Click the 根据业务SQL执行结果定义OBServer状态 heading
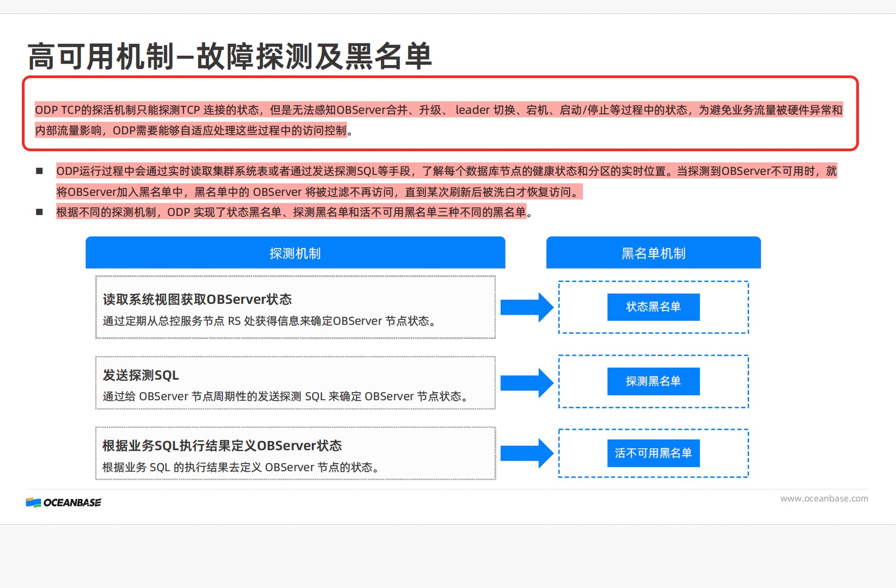The width and height of the screenshot is (896, 588). [222, 446]
